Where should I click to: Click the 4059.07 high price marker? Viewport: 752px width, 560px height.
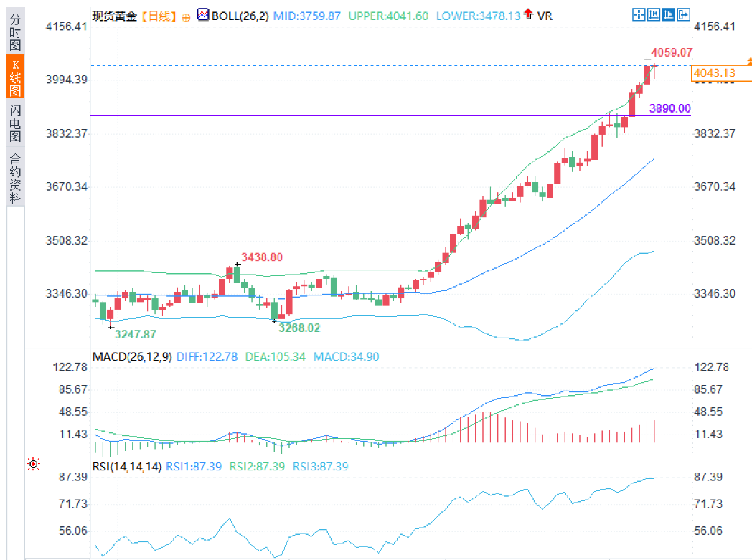[x=671, y=52]
